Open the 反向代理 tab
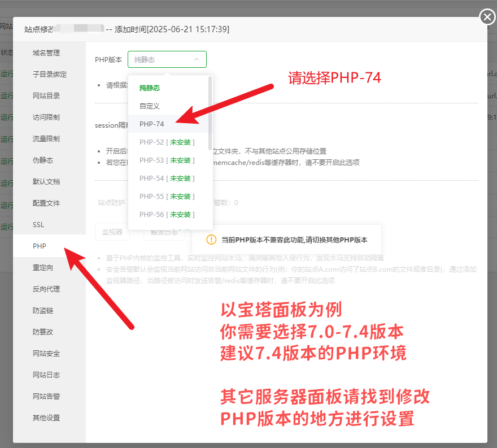 (46, 289)
